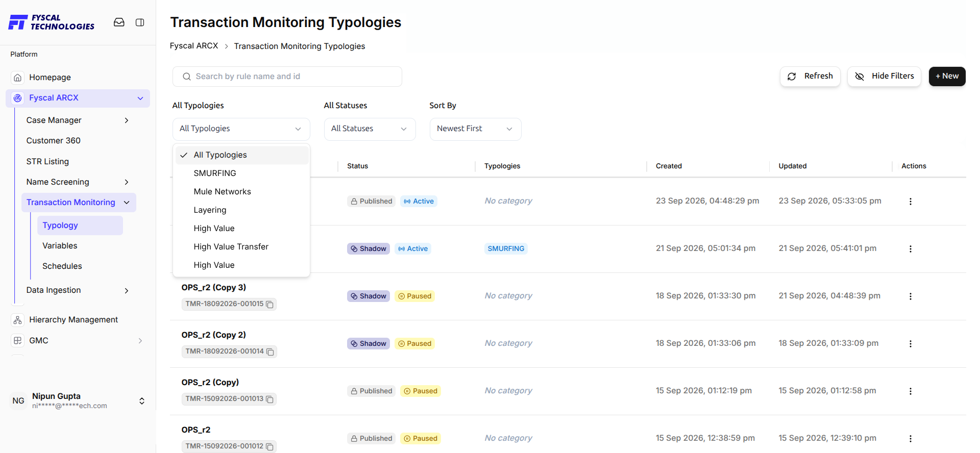Open actions menu for OPS_r2 (Copy 3) row
Viewport: 980px width, 453px height.
click(x=910, y=296)
